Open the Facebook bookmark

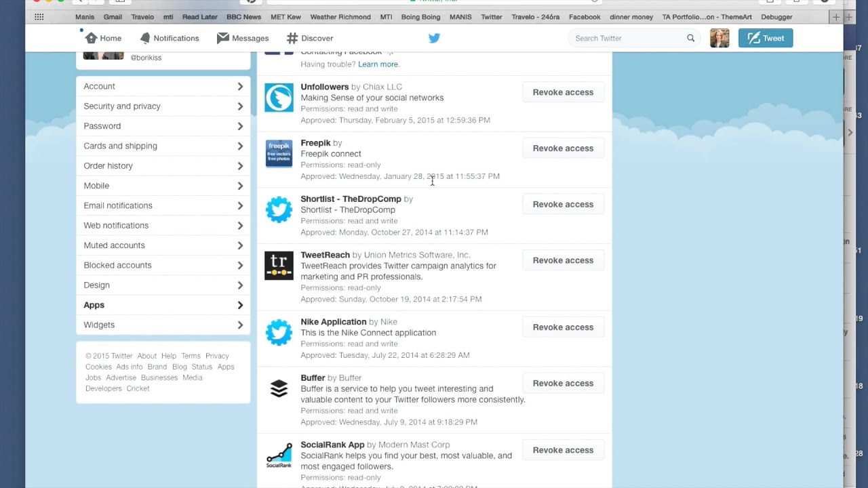[x=585, y=17]
